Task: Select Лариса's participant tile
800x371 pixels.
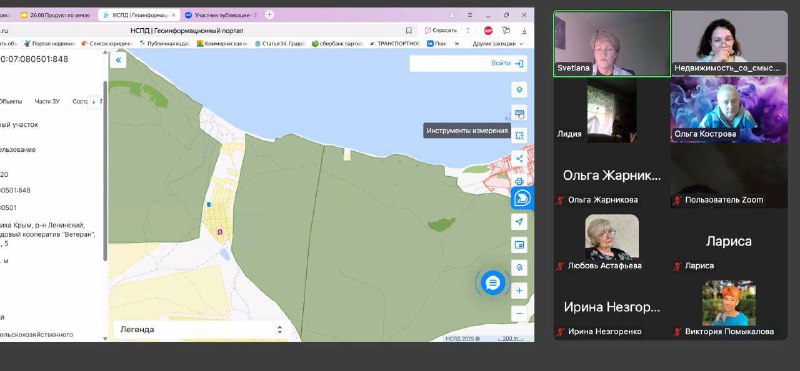Action: coord(729,241)
